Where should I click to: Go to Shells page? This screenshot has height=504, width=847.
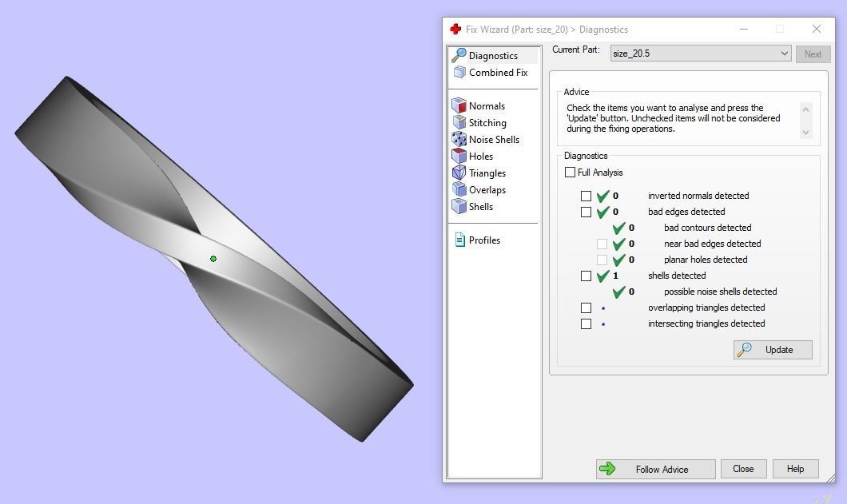point(481,206)
